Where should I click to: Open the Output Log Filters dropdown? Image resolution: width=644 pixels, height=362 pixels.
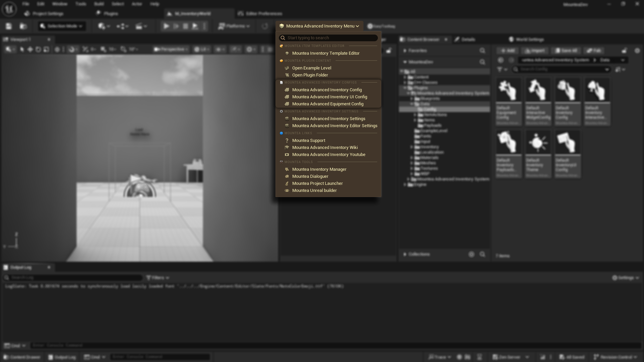[158, 278]
